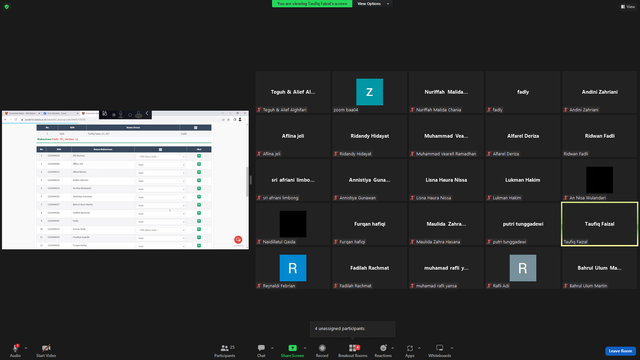
Task: Start recording with the Record icon
Action: [x=322, y=348]
